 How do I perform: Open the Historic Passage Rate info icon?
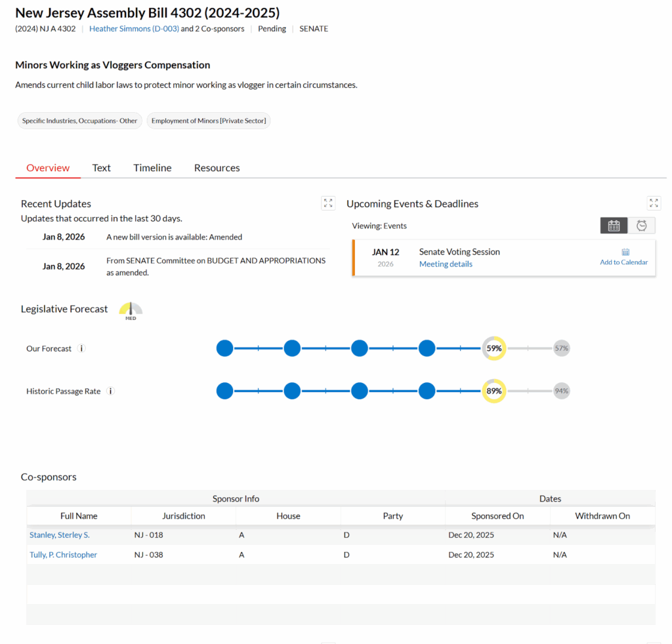click(110, 392)
